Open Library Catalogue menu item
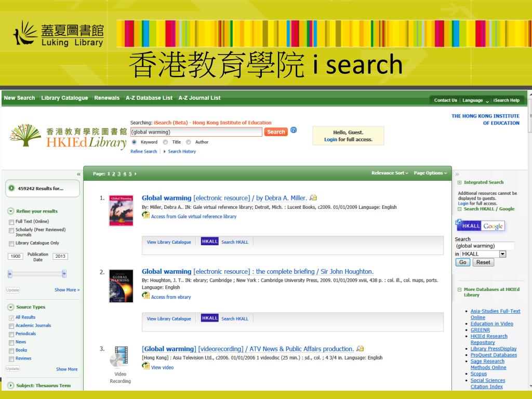 (64, 98)
